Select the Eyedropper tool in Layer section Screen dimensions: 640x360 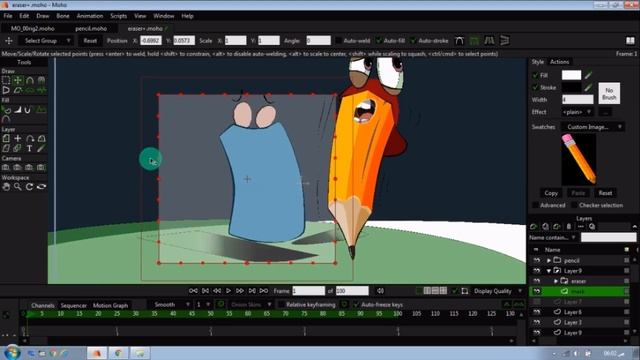tap(41, 149)
